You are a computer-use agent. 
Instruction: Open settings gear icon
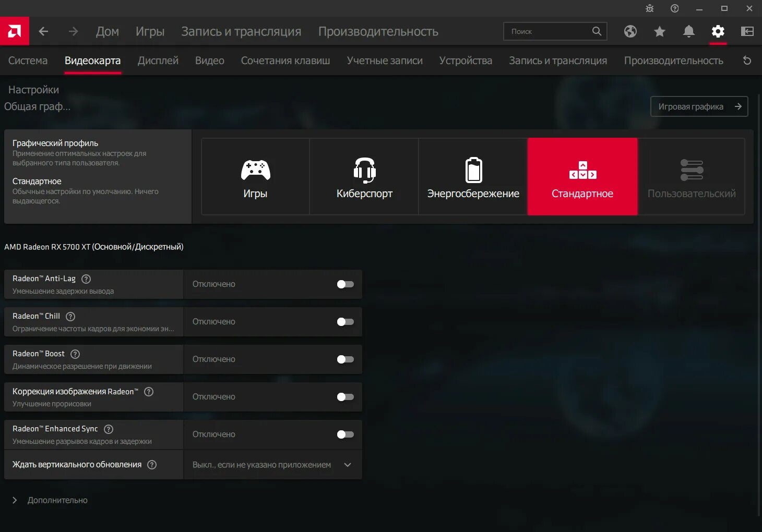718,31
